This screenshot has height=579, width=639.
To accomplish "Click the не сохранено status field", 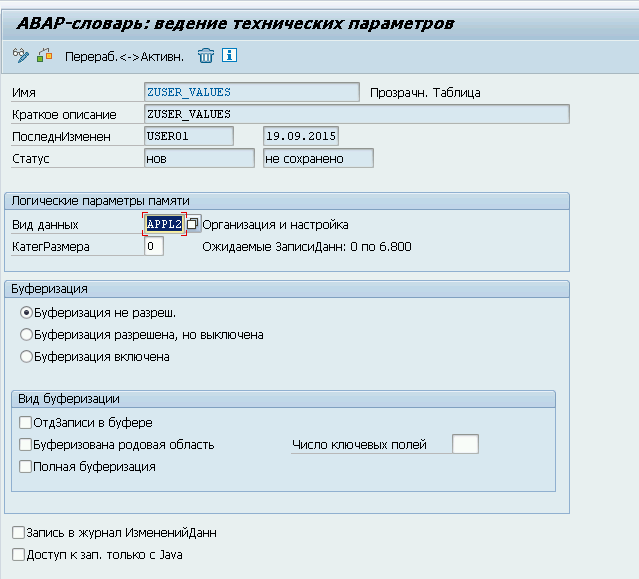I will point(318,158).
